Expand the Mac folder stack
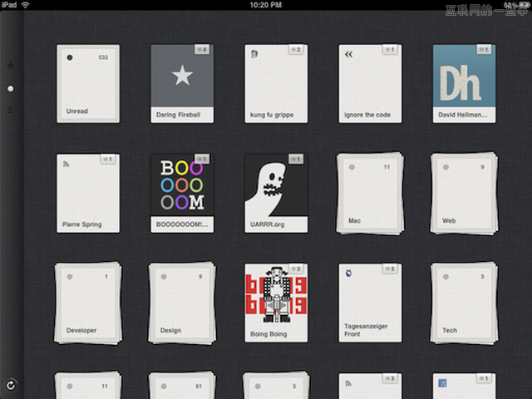Screen dimensions: 532x399 point(370,193)
